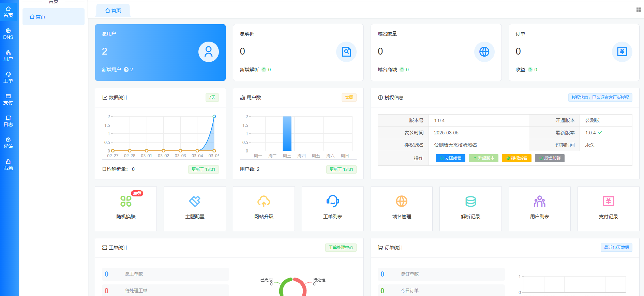Open 域名管理 globe tile

click(x=402, y=209)
